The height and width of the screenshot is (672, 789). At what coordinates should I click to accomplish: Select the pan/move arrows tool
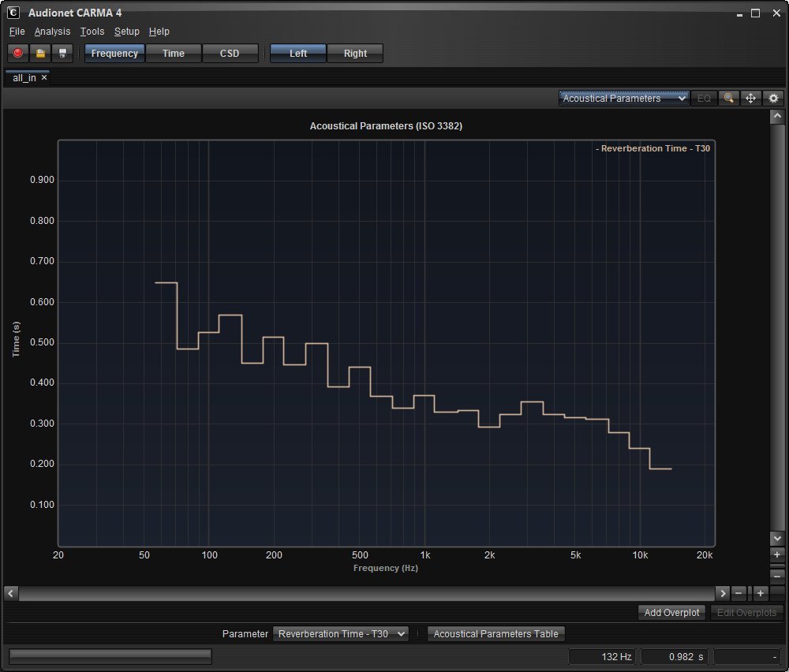pos(750,99)
